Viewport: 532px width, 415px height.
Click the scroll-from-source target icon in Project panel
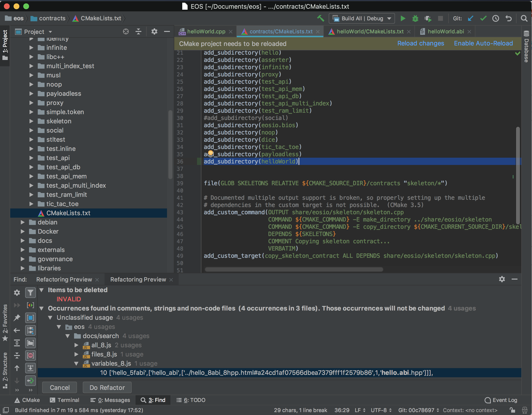coord(126,32)
